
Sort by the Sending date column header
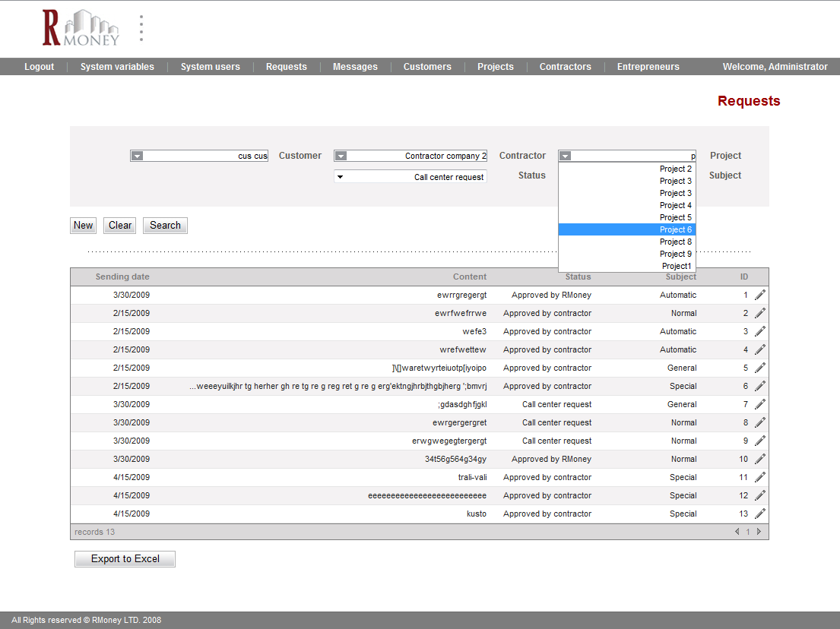coord(122,277)
